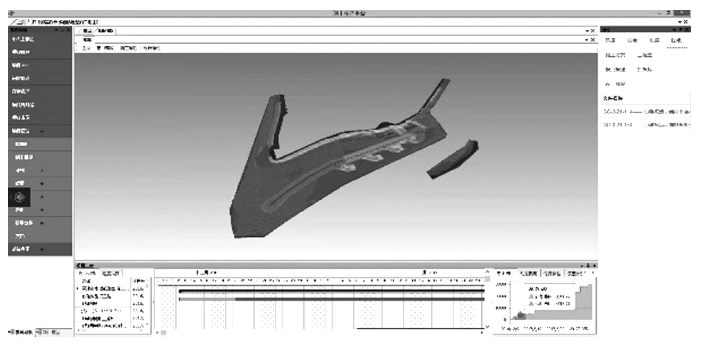Open the last tab in the right properties panel
This screenshot has height=361, width=710.
pyautogui.click(x=676, y=41)
